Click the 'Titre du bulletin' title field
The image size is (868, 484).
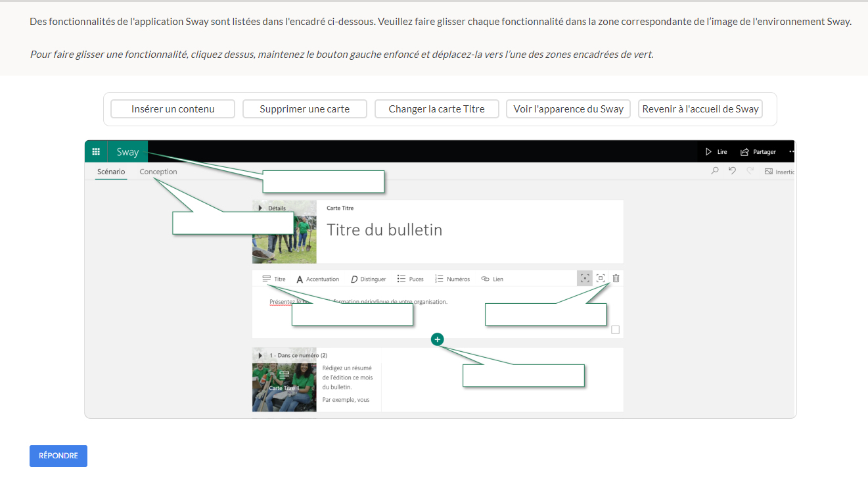click(x=384, y=230)
